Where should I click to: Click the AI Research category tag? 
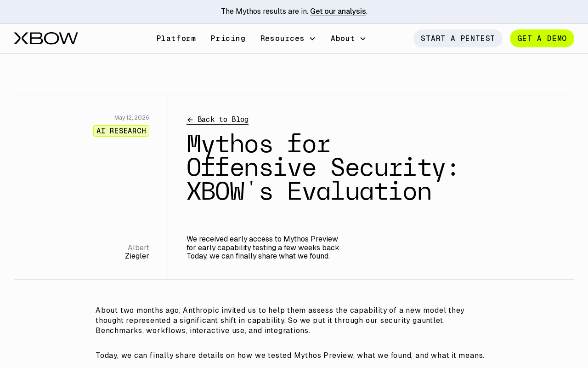click(121, 131)
